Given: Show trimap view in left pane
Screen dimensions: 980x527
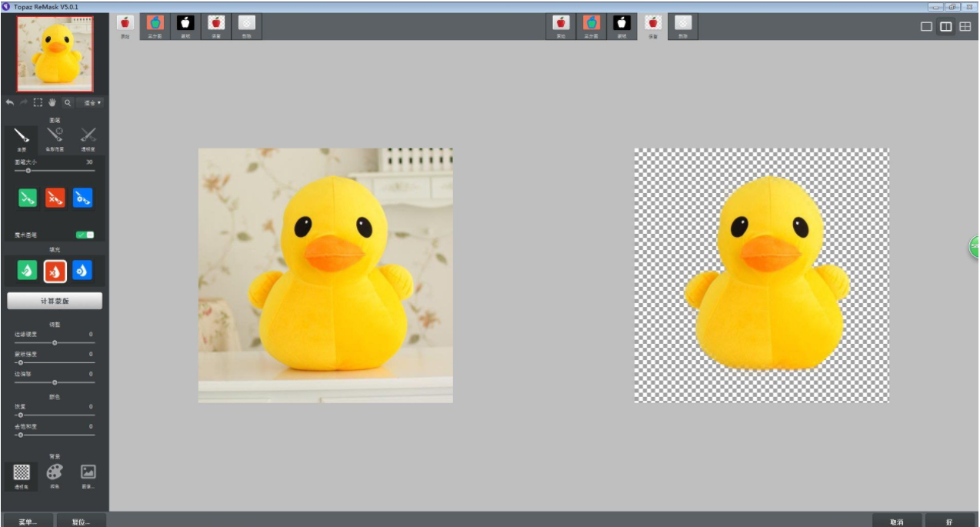Looking at the screenshot, I should [x=155, y=26].
